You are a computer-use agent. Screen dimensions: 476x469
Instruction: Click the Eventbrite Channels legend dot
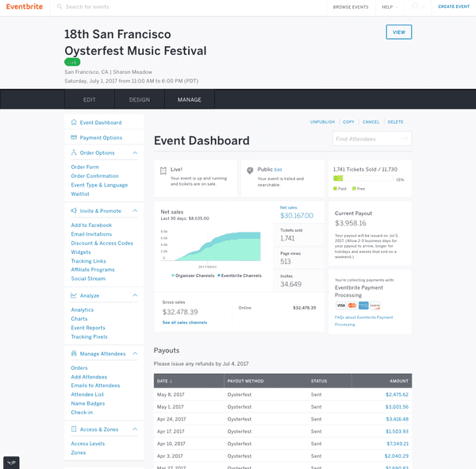point(219,275)
